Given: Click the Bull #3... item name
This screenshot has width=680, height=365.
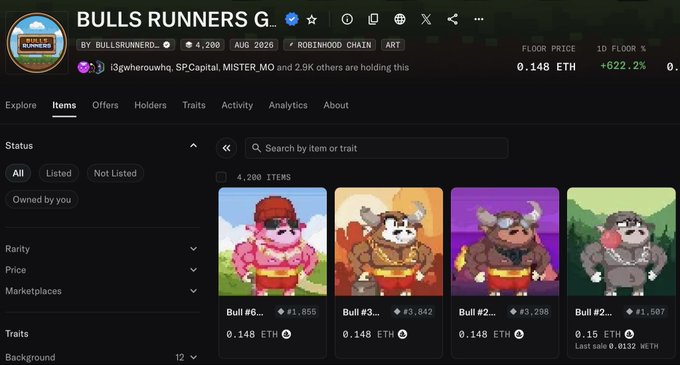Looking at the screenshot, I should (x=361, y=312).
